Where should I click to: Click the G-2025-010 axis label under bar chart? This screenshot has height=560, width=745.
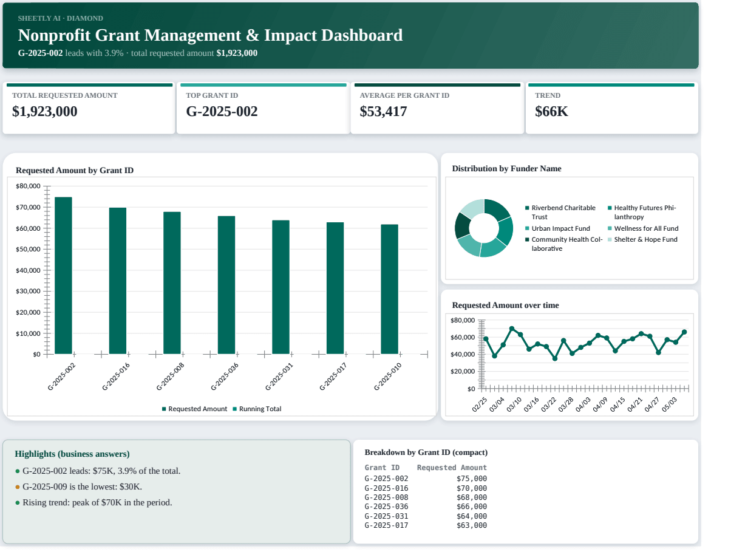(387, 377)
